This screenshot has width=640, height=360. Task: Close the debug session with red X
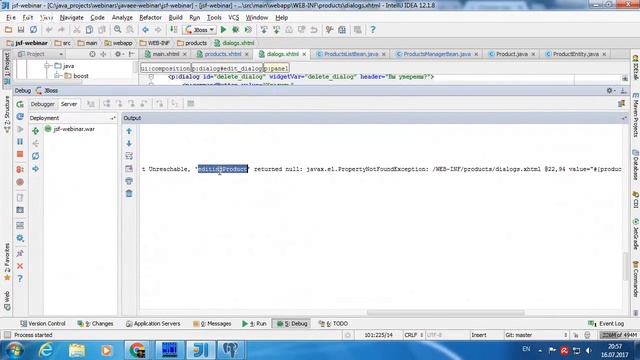click(20, 266)
